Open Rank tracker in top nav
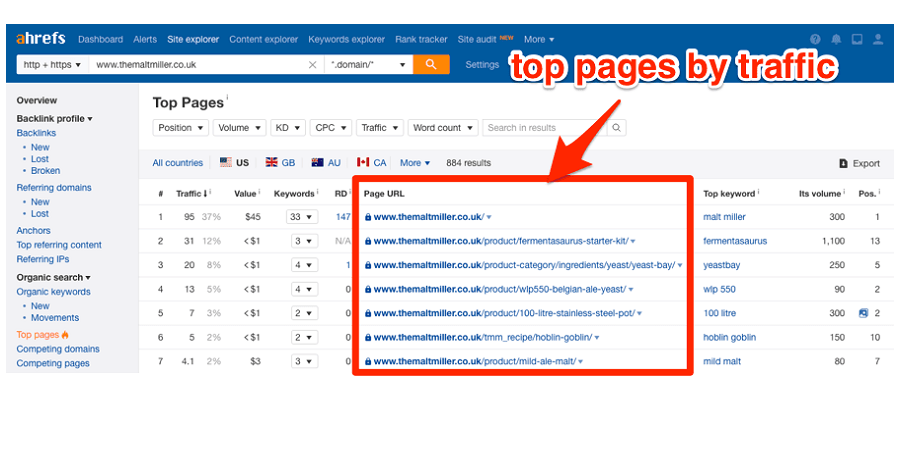924x450 pixels. 421,39
